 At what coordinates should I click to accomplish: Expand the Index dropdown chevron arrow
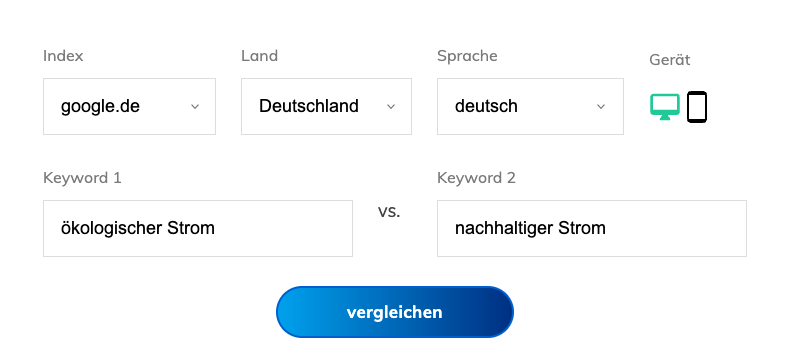[195, 106]
